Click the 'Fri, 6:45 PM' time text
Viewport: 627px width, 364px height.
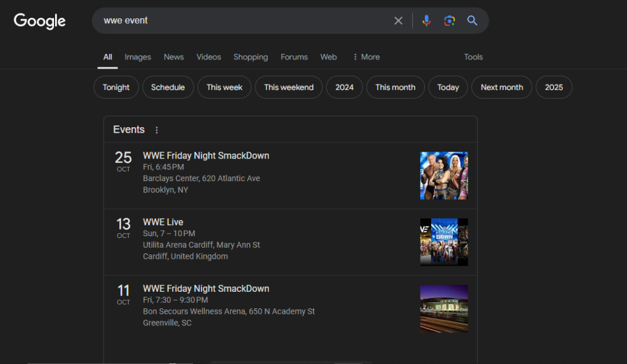click(x=163, y=167)
